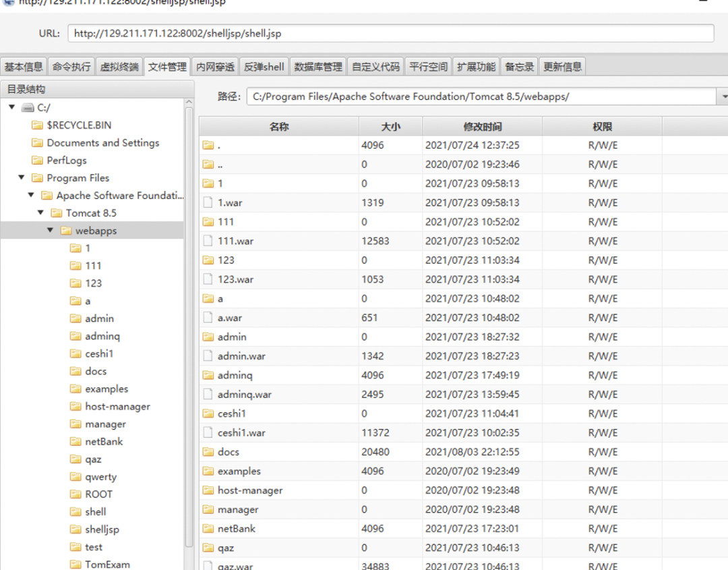Click the docs folder icon in file list

click(x=208, y=452)
